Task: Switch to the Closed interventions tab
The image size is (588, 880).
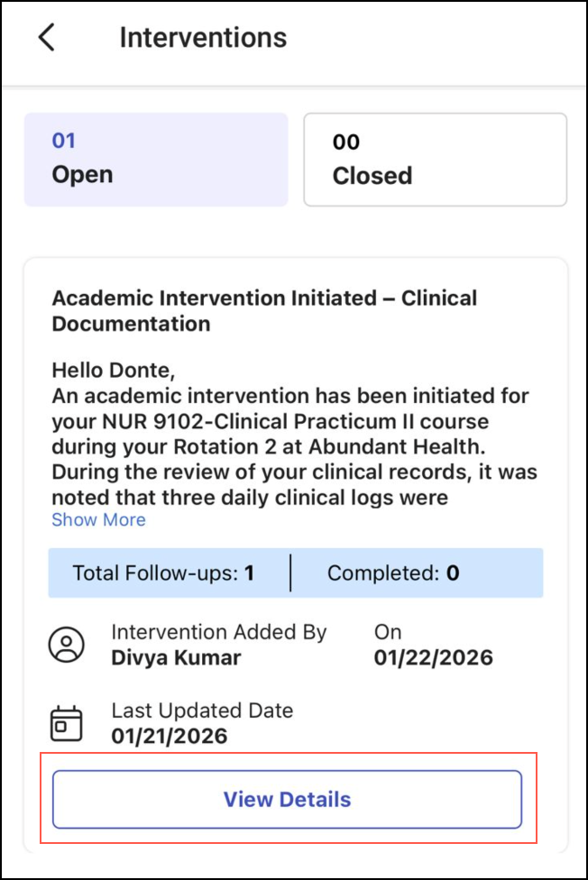Action: 435,160
